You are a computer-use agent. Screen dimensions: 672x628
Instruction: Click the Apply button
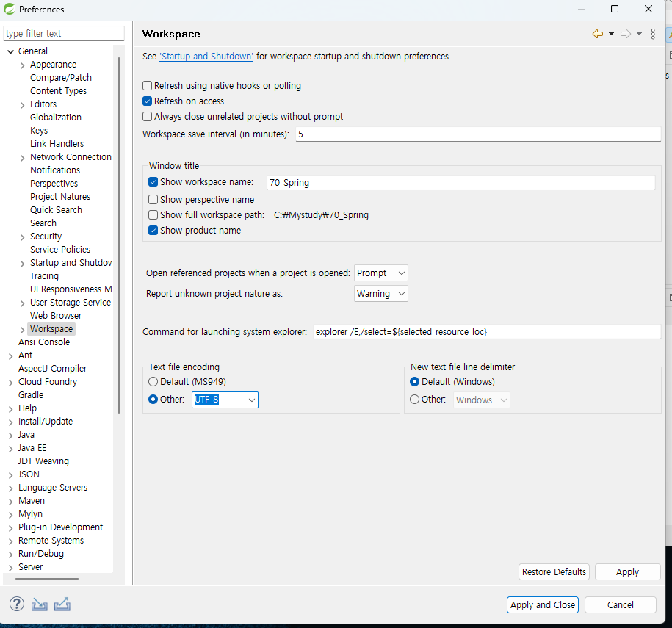pos(627,572)
